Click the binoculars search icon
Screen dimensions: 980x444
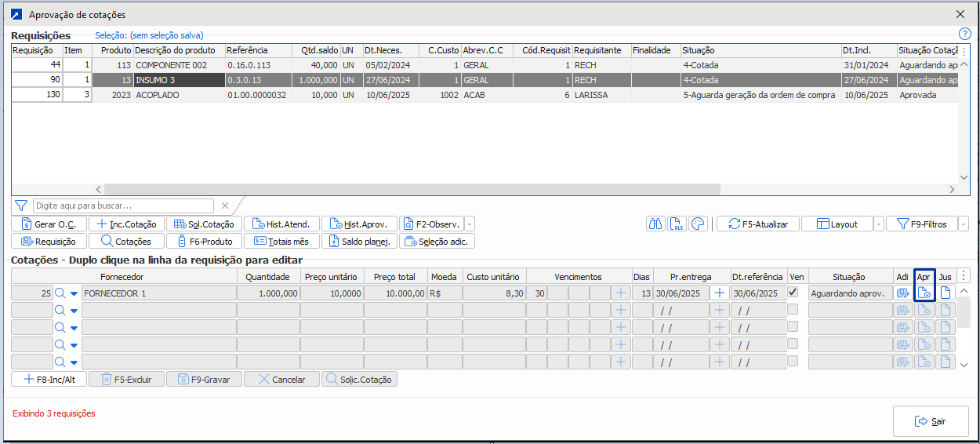coord(655,224)
